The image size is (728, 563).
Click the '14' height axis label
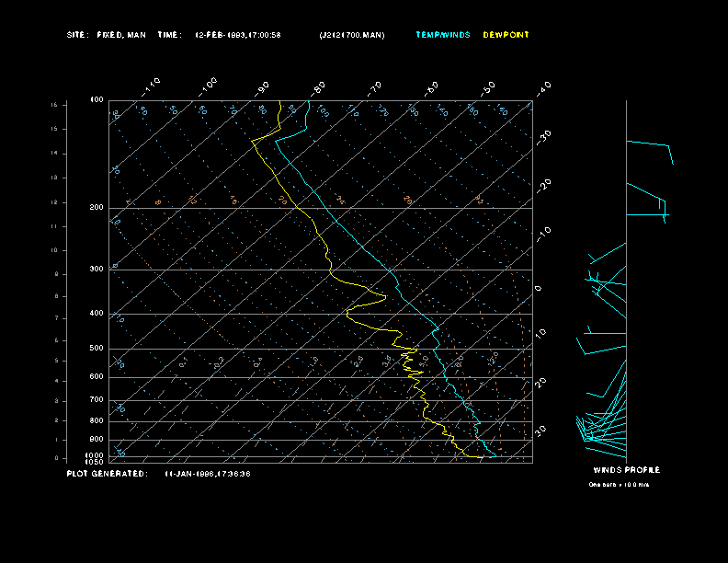(x=54, y=153)
